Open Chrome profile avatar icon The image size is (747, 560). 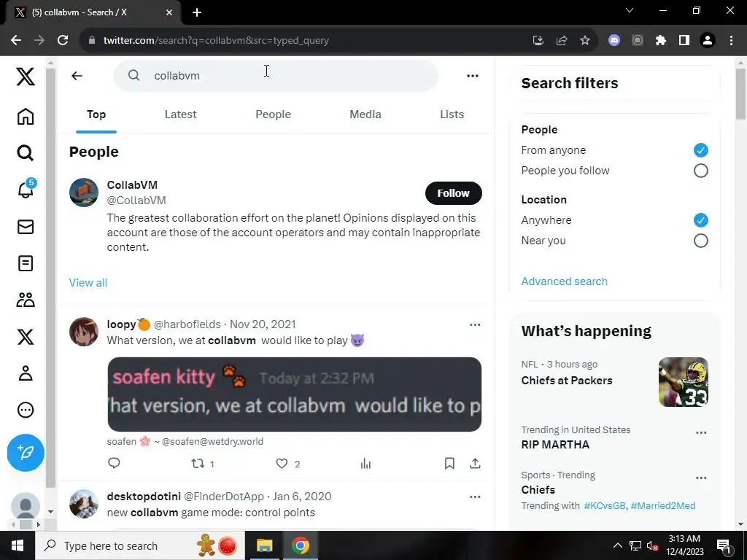click(x=708, y=41)
